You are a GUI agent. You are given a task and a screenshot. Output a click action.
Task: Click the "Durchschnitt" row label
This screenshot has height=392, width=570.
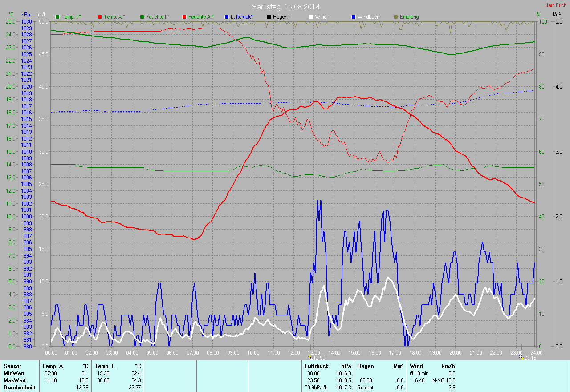click(20, 388)
